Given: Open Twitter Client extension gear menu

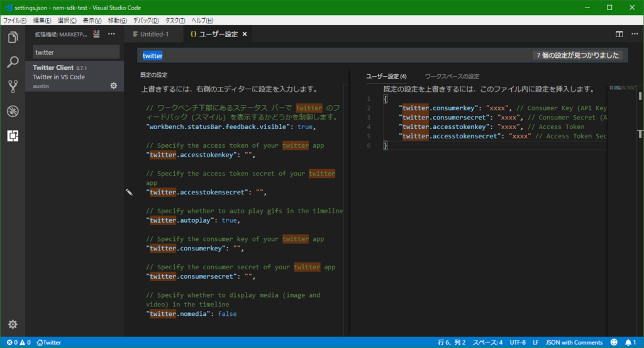Looking at the screenshot, I should [x=114, y=86].
